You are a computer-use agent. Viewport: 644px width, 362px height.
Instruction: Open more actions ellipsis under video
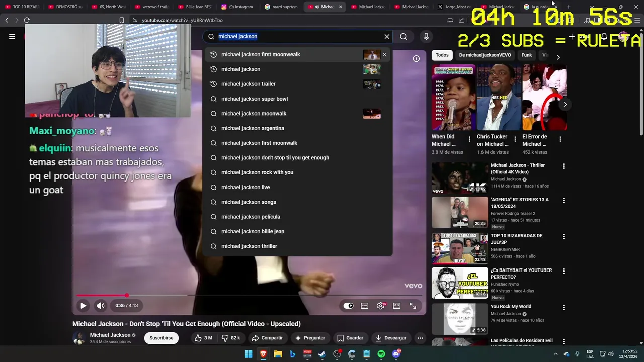pos(420,338)
